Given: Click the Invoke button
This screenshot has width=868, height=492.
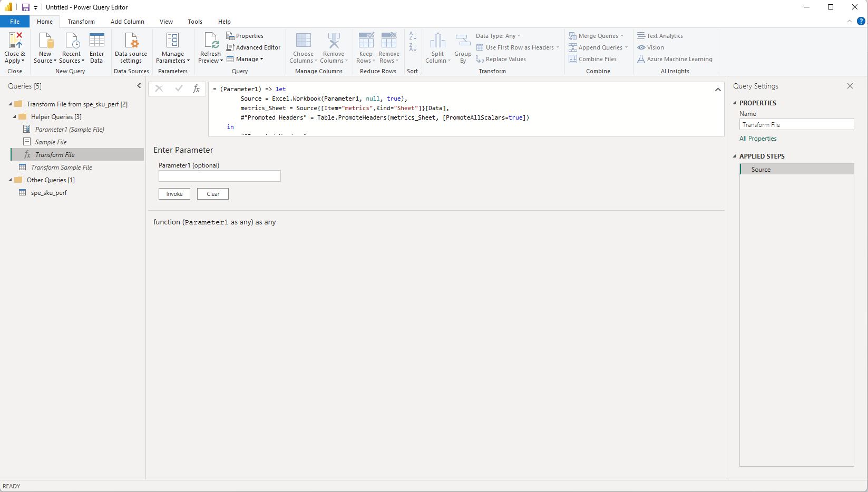Looking at the screenshot, I should (174, 194).
